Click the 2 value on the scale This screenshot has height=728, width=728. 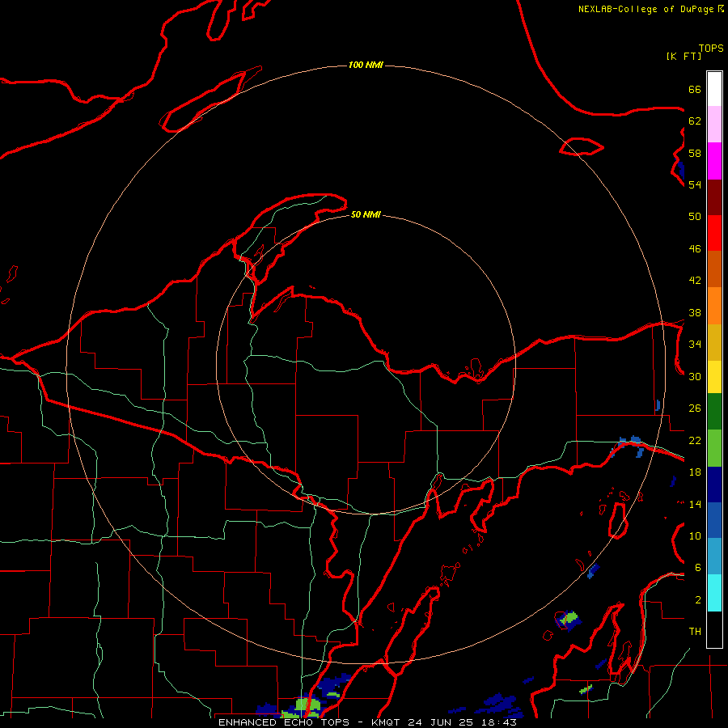point(697,600)
